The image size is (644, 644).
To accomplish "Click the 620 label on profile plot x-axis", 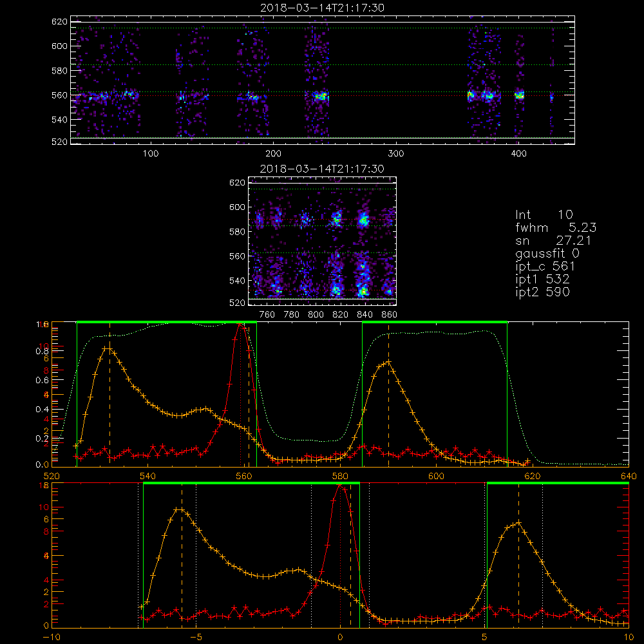I will [533, 476].
